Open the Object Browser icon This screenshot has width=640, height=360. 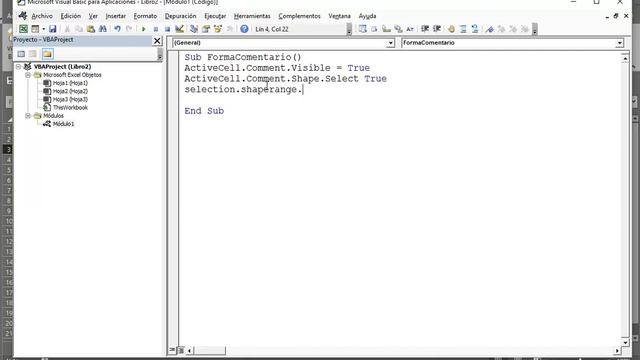(218, 29)
